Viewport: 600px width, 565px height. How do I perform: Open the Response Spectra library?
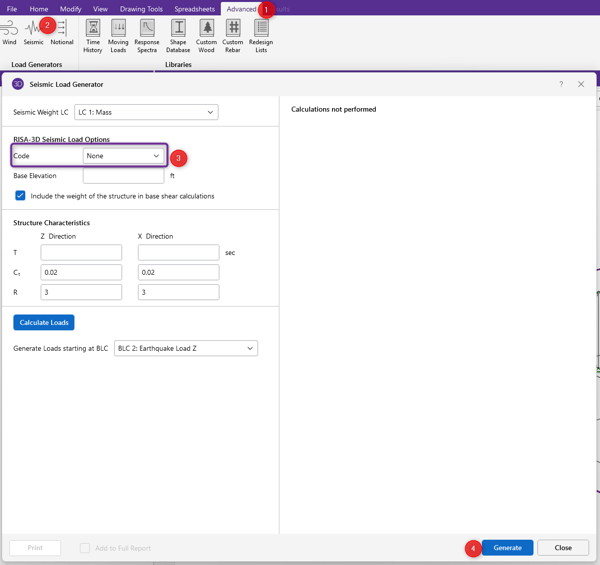(147, 36)
